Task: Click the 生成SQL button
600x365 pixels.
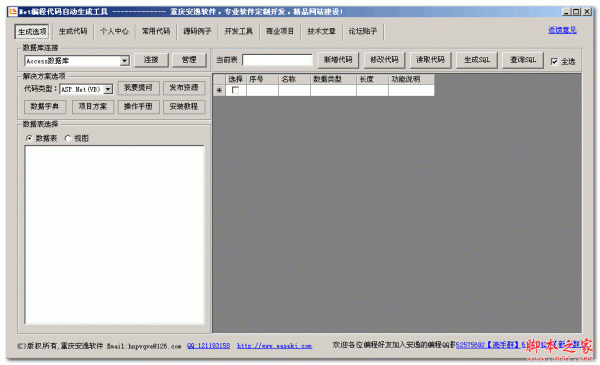Action: point(477,60)
